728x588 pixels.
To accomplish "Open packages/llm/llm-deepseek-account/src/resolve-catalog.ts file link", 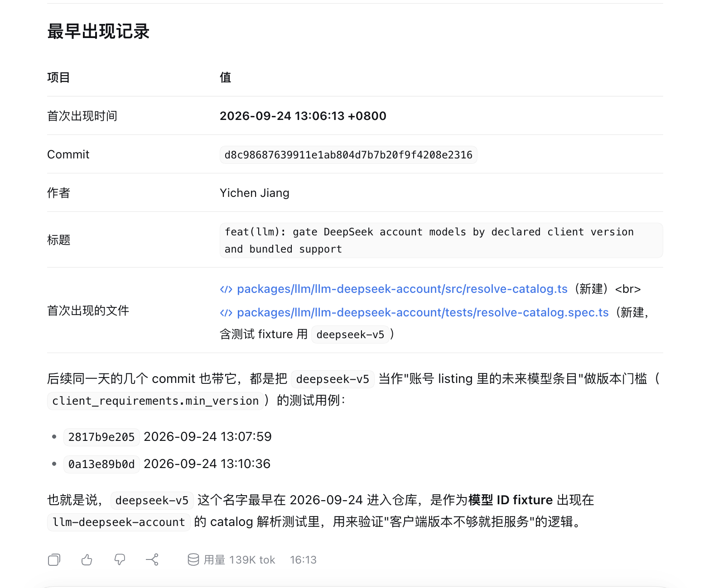I will [x=402, y=289].
